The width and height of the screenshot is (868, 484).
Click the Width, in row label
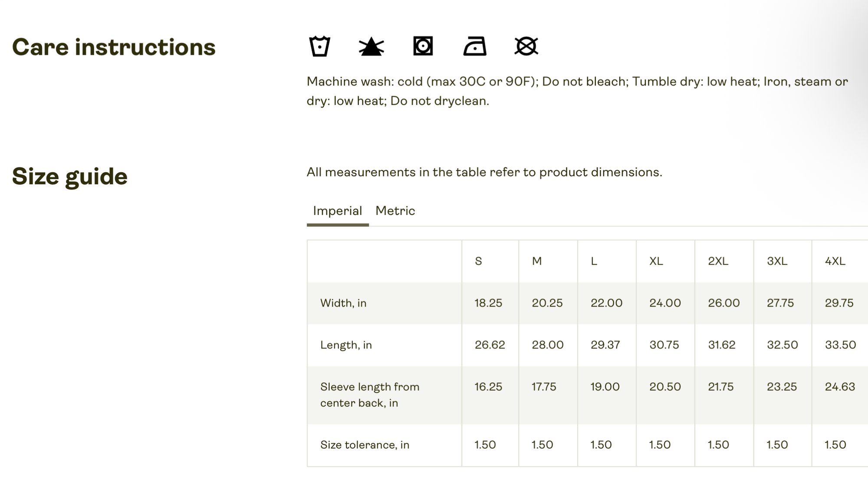click(x=343, y=303)
